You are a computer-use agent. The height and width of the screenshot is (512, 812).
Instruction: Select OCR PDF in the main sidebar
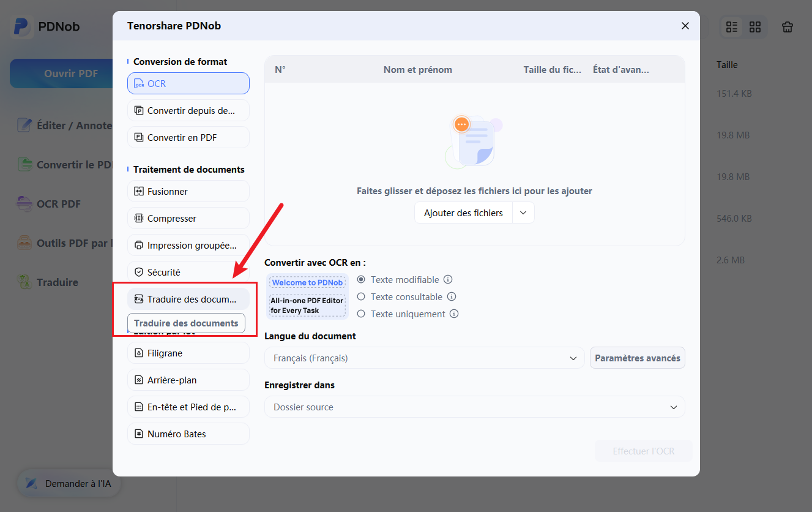point(49,204)
